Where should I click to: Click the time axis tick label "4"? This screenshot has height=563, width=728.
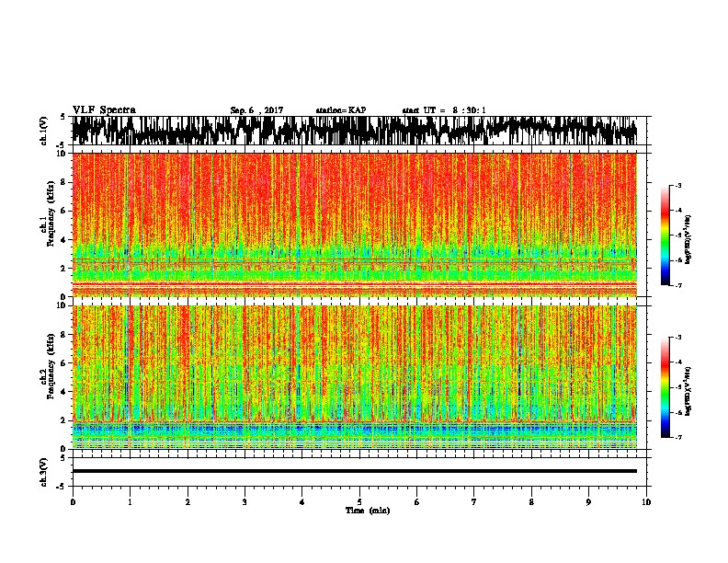pyautogui.click(x=302, y=502)
